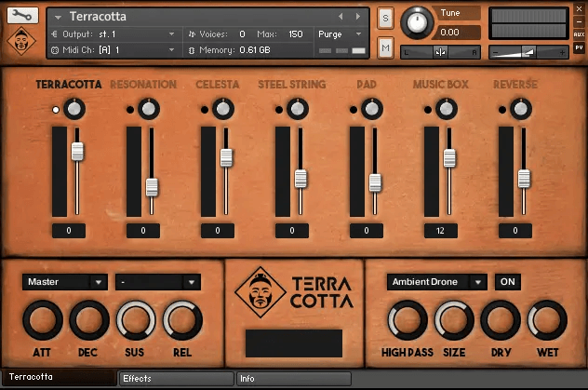Adjust the reverb Size knob
Viewport: 588px width, 390px height.
tap(454, 320)
